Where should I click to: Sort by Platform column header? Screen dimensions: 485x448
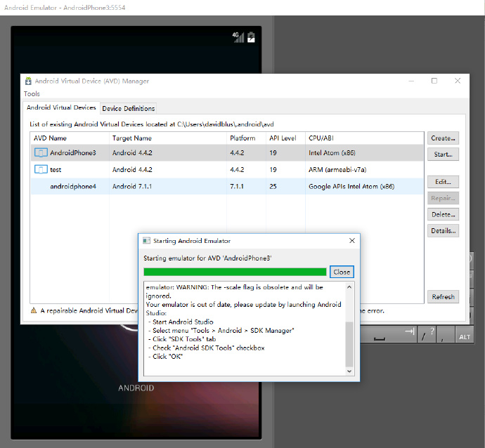click(246, 138)
